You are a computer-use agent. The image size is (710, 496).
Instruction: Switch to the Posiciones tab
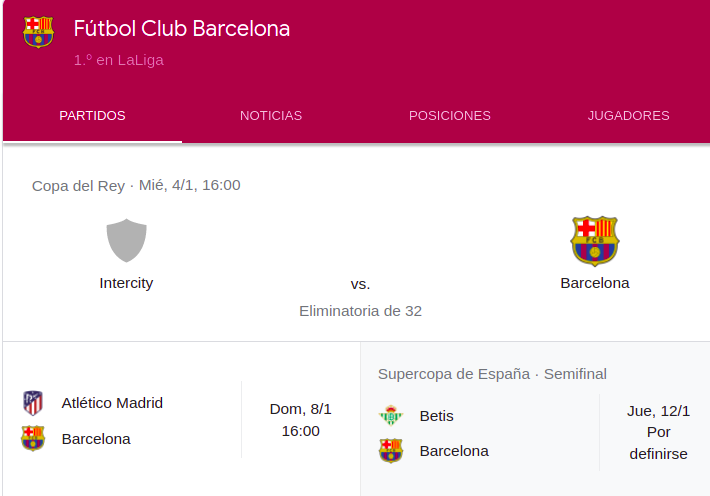pyautogui.click(x=450, y=115)
